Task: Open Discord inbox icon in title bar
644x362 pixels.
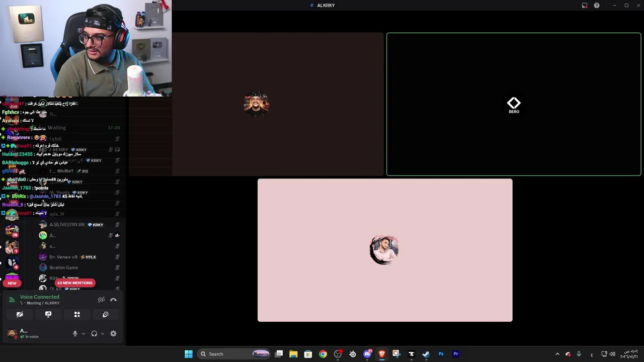Action: coord(585,6)
